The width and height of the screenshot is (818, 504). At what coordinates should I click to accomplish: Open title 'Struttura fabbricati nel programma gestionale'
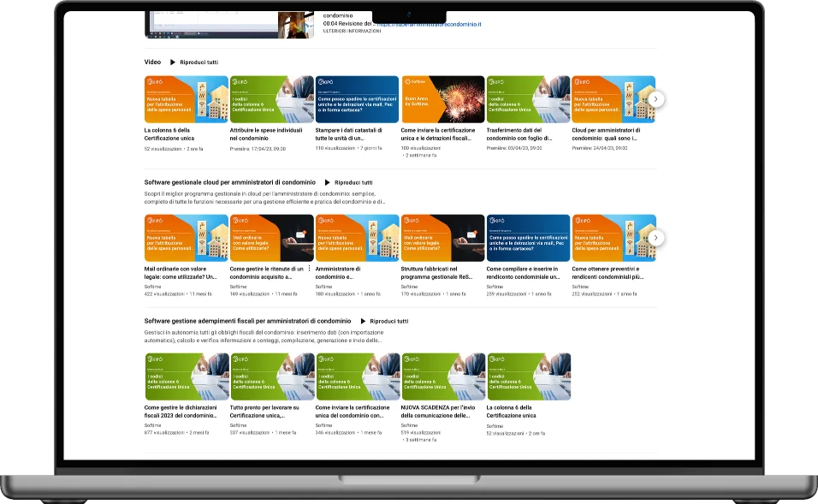pos(436,273)
